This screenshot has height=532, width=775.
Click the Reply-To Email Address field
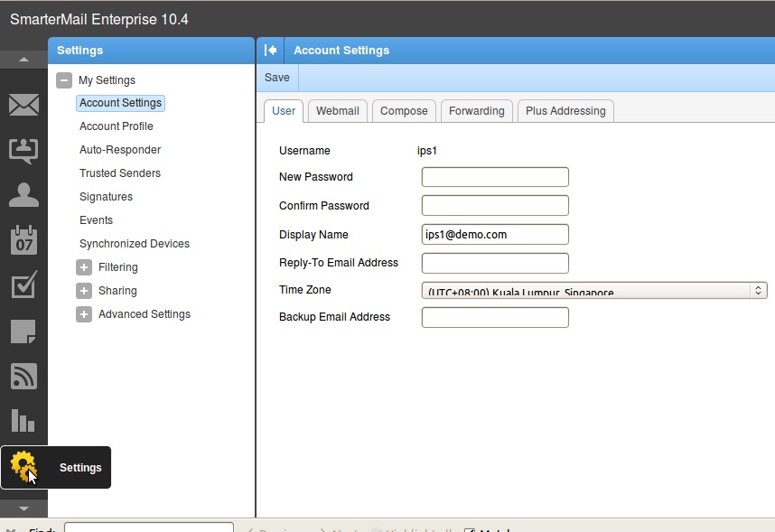point(495,263)
